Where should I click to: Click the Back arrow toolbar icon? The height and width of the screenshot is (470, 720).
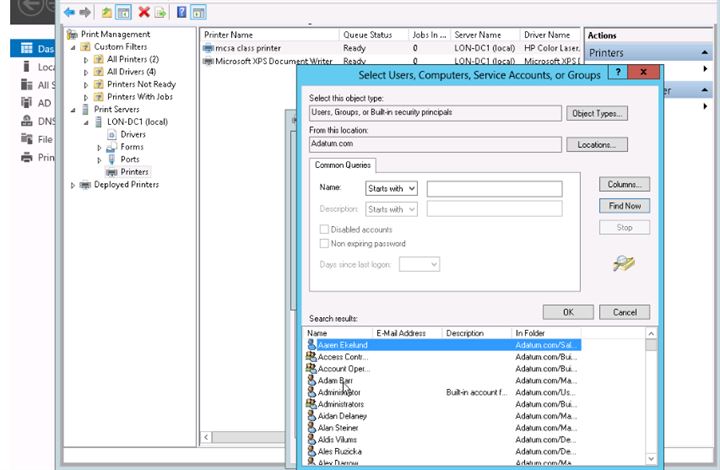[x=69, y=12]
